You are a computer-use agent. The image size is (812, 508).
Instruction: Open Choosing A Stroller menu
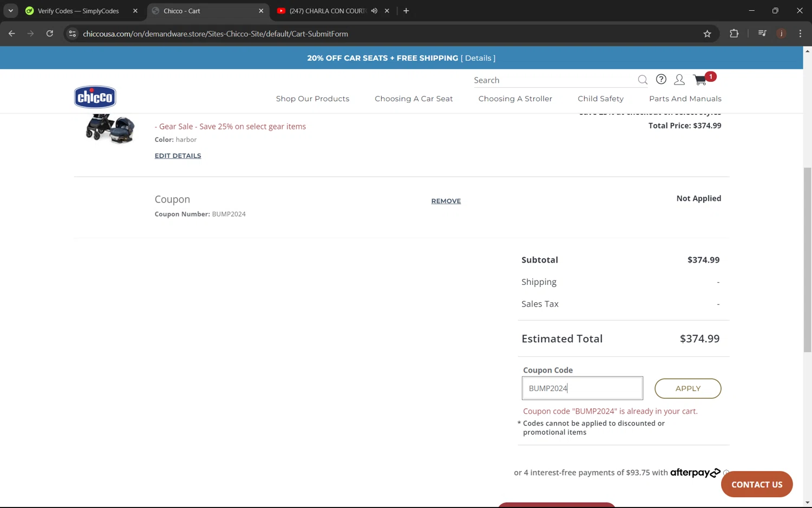(x=515, y=99)
